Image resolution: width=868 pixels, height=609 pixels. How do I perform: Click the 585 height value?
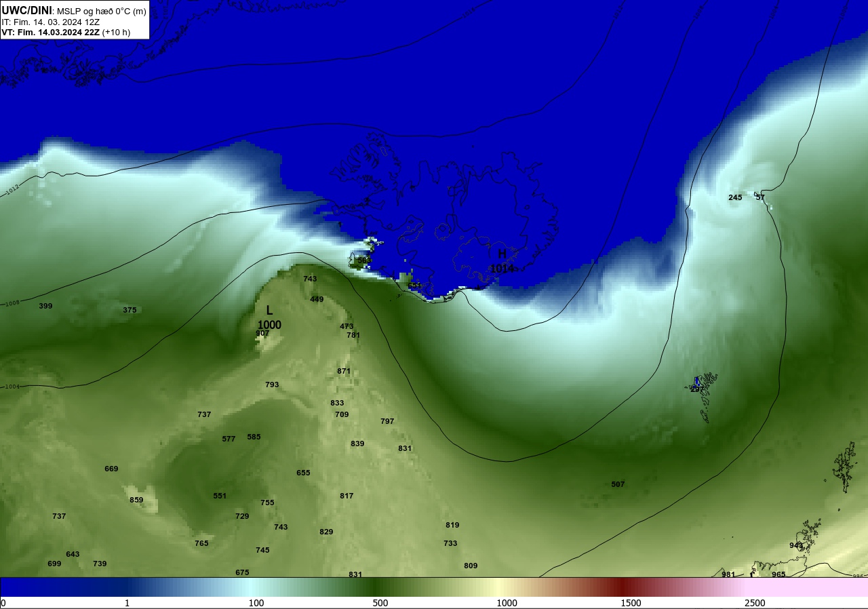254,437
